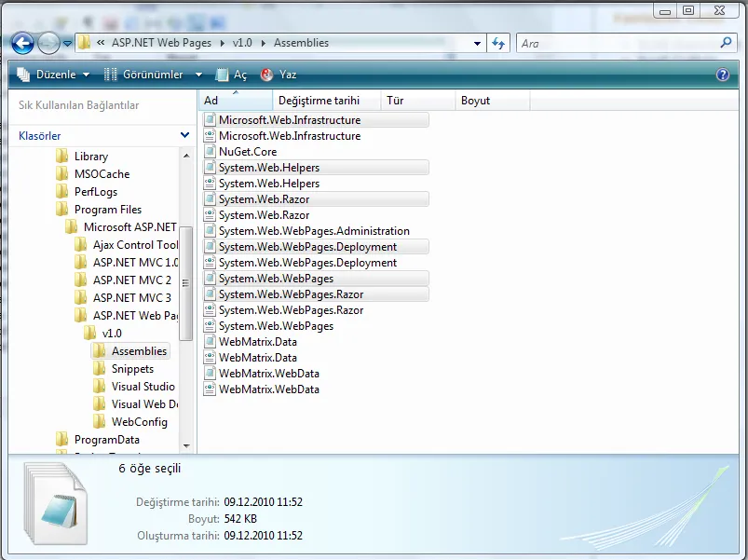Select the Snippets folder icon in tree

coord(99,369)
